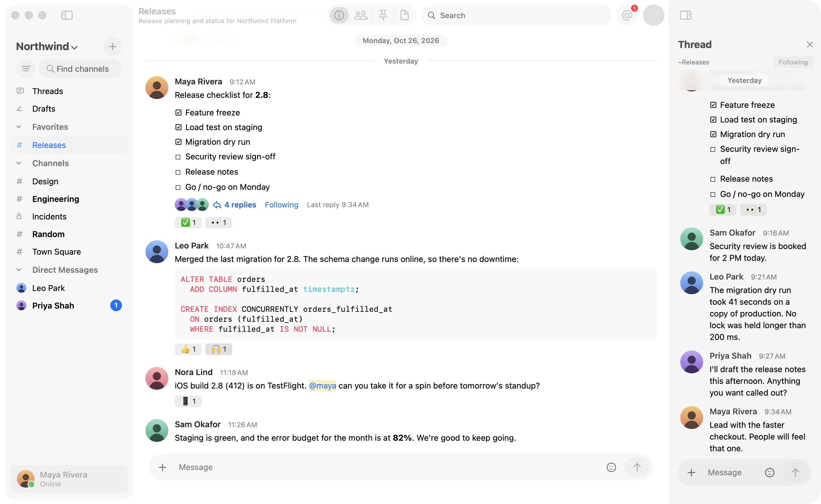Toggle eyes reaction on Maya's checklist message
The width and height of the screenshot is (821, 504).
(x=218, y=223)
